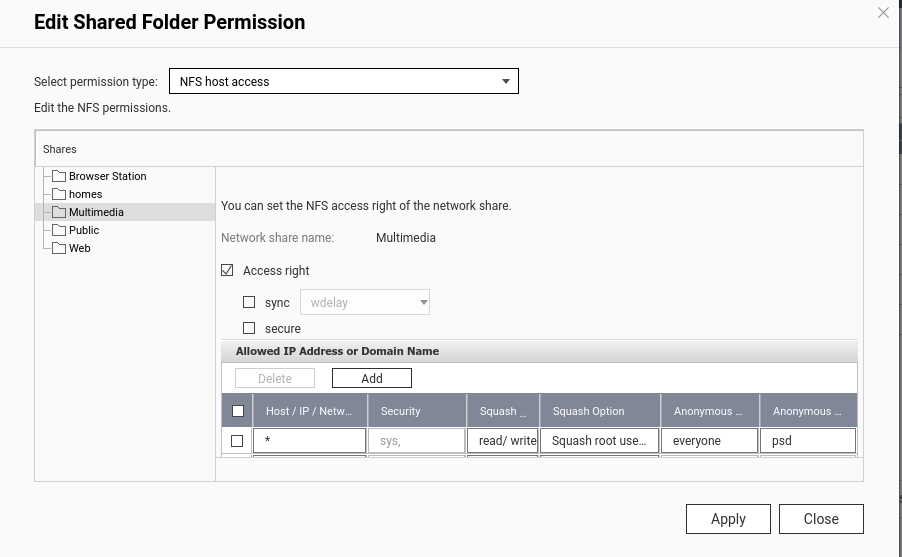
Task: Enable the sync checkbox
Action: pos(249,302)
